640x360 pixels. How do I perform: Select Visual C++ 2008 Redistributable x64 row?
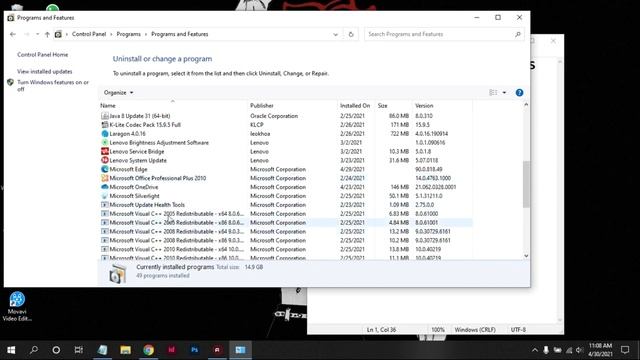(x=286, y=231)
